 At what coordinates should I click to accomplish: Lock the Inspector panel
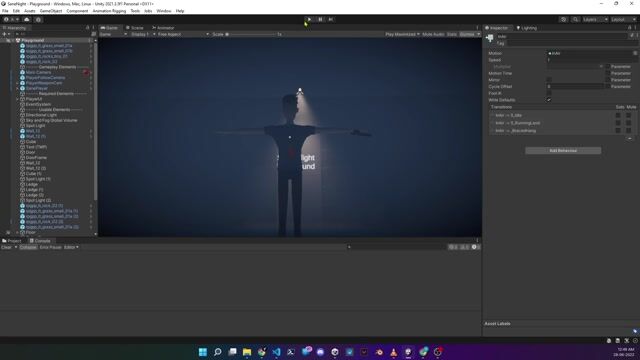(630, 28)
